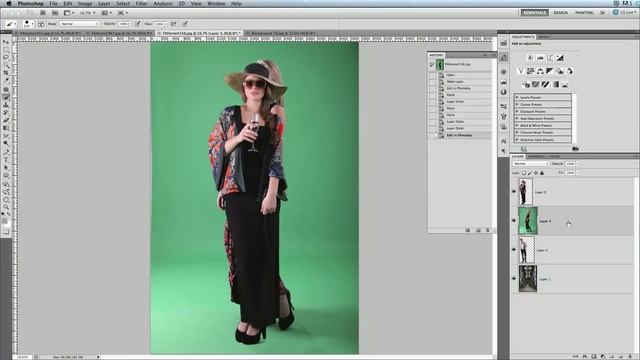Screen dimensions: 640x360
Task: Toggle lock position in Layers panel
Action: (536, 173)
